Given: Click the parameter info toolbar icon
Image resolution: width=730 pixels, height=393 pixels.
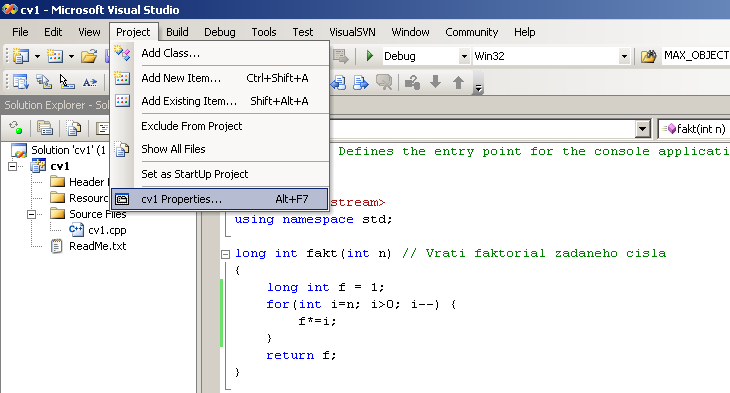Looking at the screenshot, I should point(44,82).
